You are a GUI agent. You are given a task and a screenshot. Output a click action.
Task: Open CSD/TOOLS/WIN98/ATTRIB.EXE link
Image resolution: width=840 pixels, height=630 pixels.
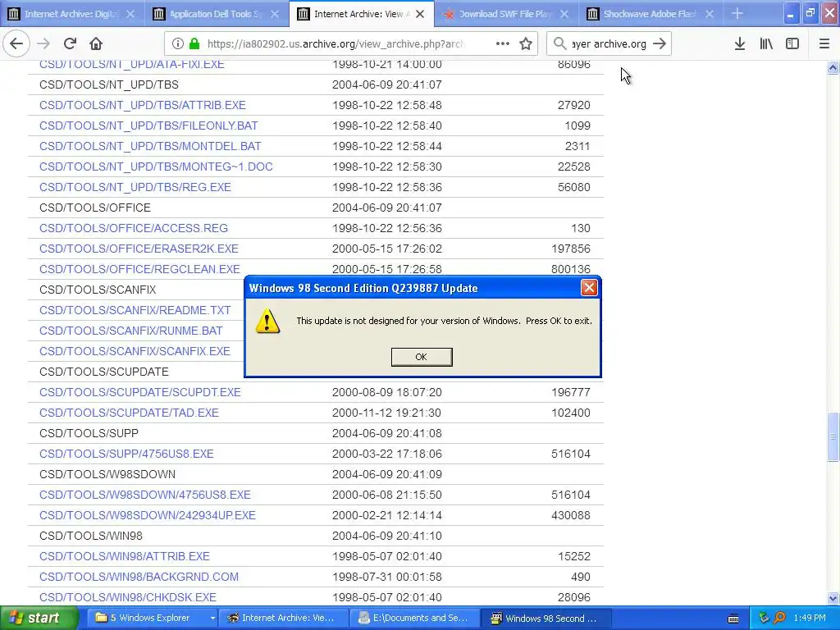[125, 556]
